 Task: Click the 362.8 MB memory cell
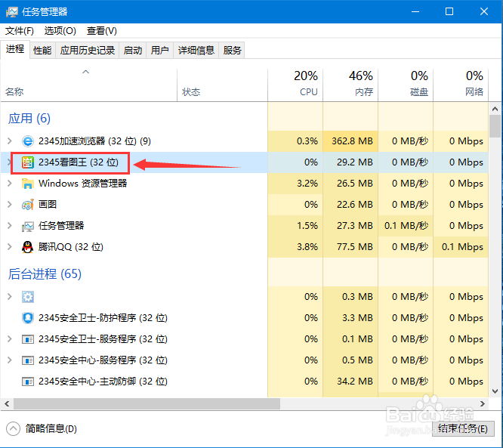(350, 141)
